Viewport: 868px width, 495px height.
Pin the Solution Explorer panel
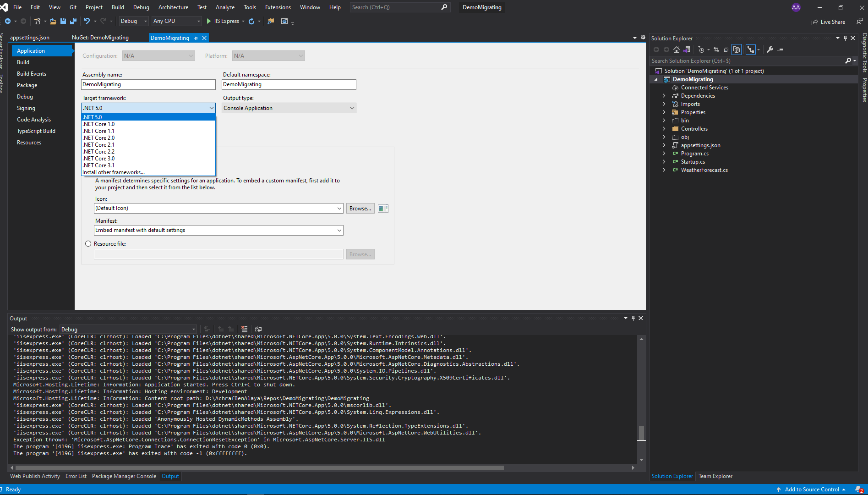point(845,38)
